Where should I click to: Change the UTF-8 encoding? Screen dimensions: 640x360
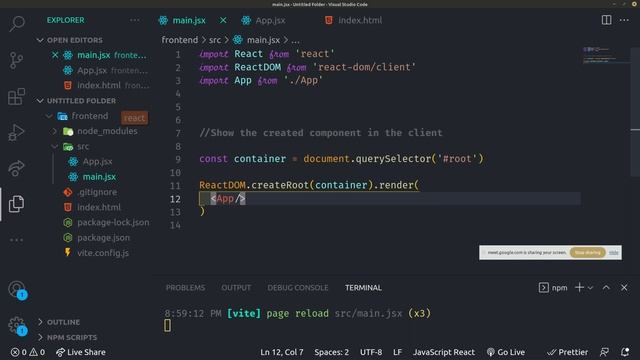pos(371,352)
